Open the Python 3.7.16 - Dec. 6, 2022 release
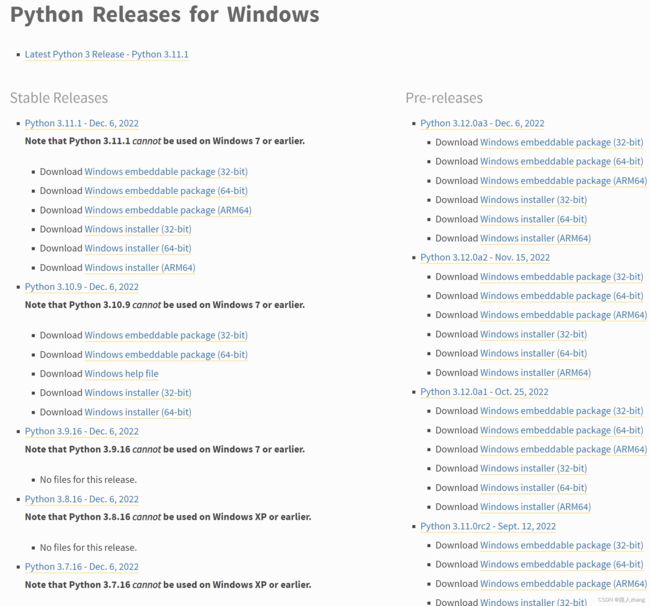 [82, 567]
